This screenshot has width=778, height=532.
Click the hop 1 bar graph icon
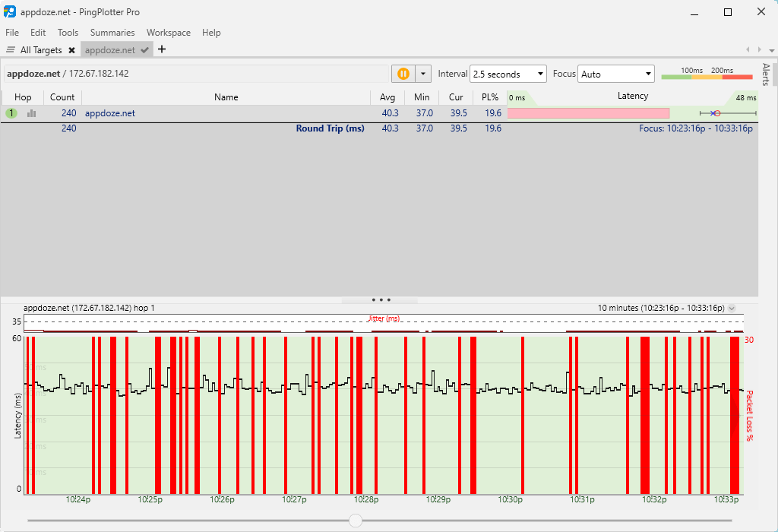(32, 113)
